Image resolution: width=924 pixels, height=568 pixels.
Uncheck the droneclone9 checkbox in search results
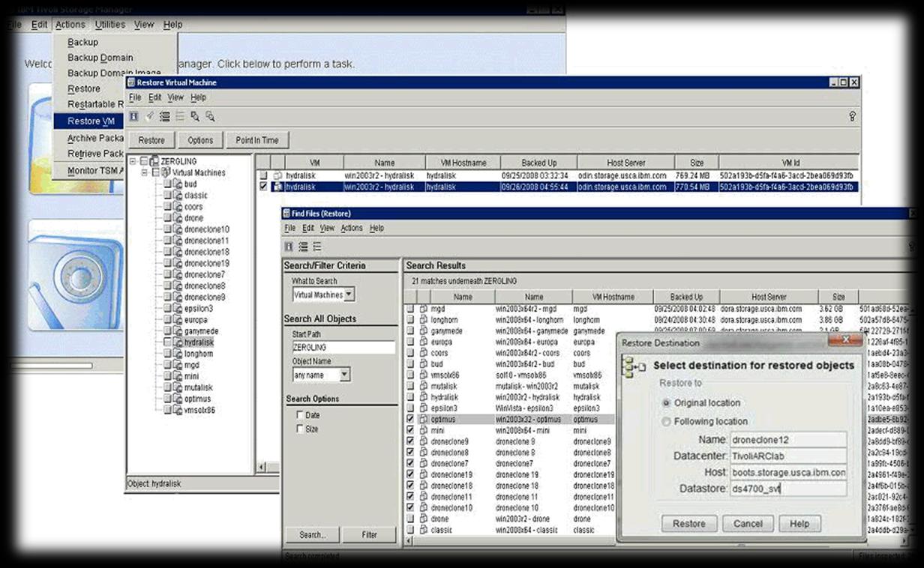[x=410, y=441]
